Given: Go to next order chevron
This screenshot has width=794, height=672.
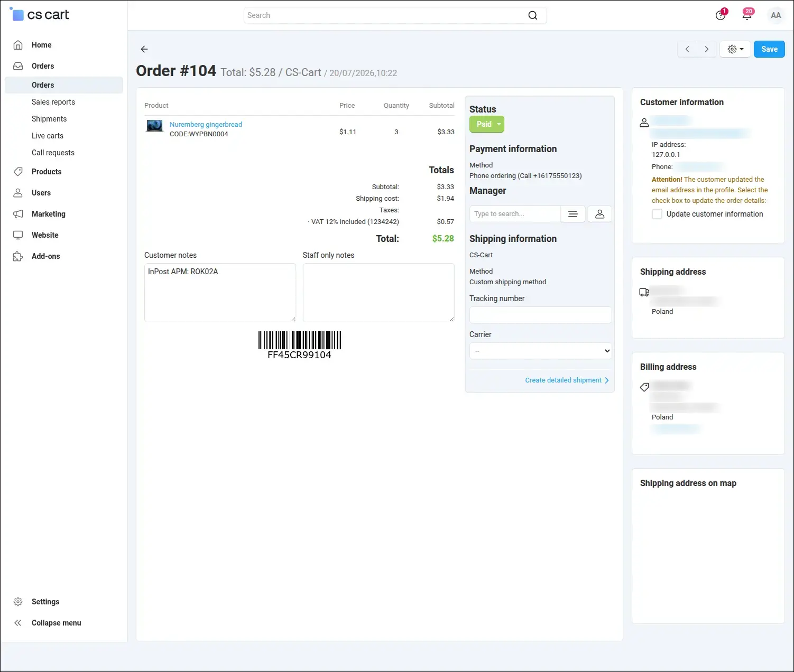Looking at the screenshot, I should tap(707, 49).
